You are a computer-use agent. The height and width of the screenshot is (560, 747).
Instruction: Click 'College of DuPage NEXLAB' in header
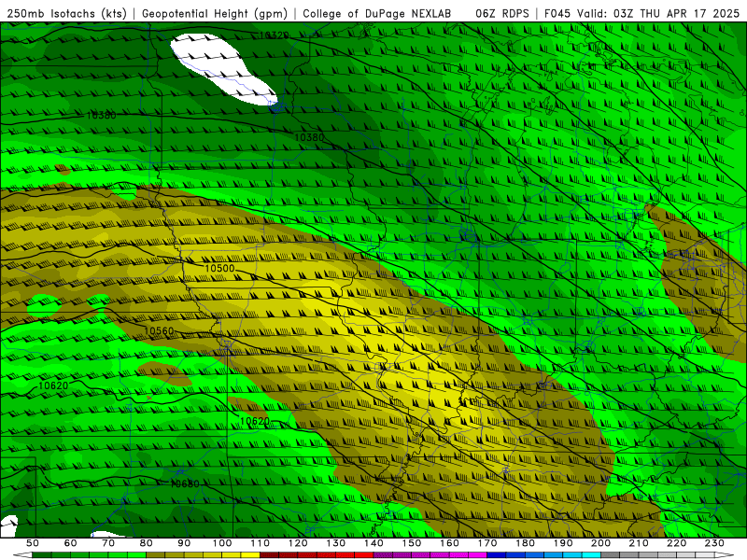[376, 14]
